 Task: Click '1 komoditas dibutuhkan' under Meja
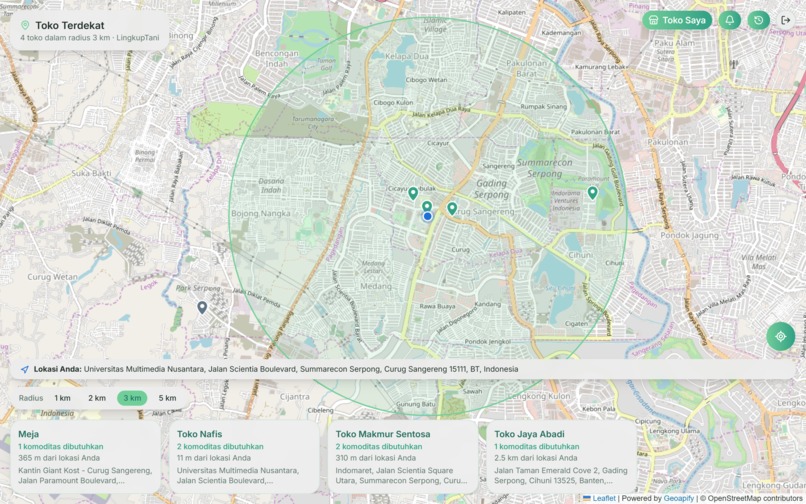coord(61,446)
